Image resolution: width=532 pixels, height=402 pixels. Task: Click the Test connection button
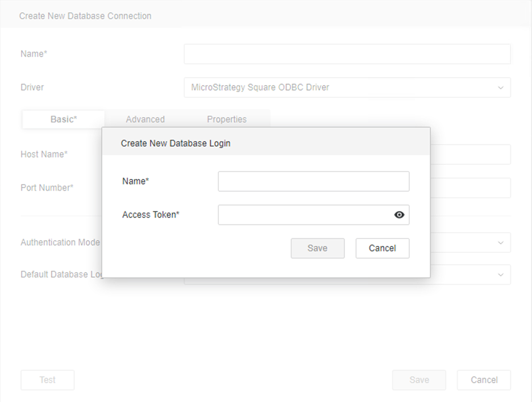(47, 380)
